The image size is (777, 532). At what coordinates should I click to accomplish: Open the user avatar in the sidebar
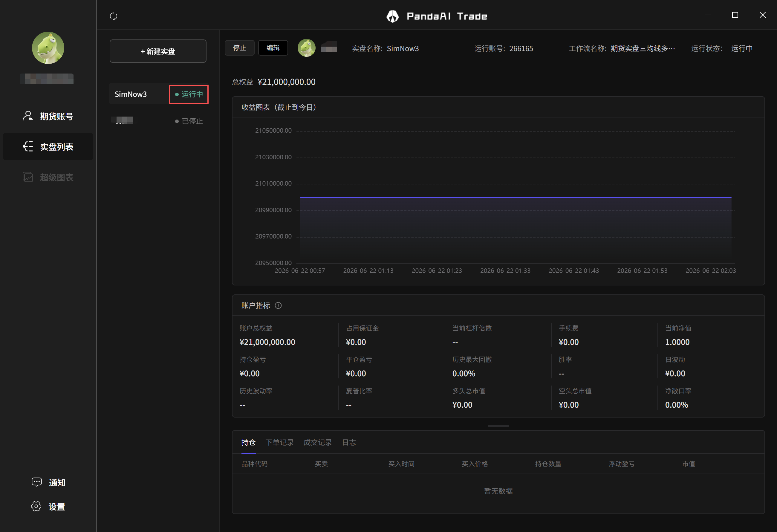coord(48,48)
